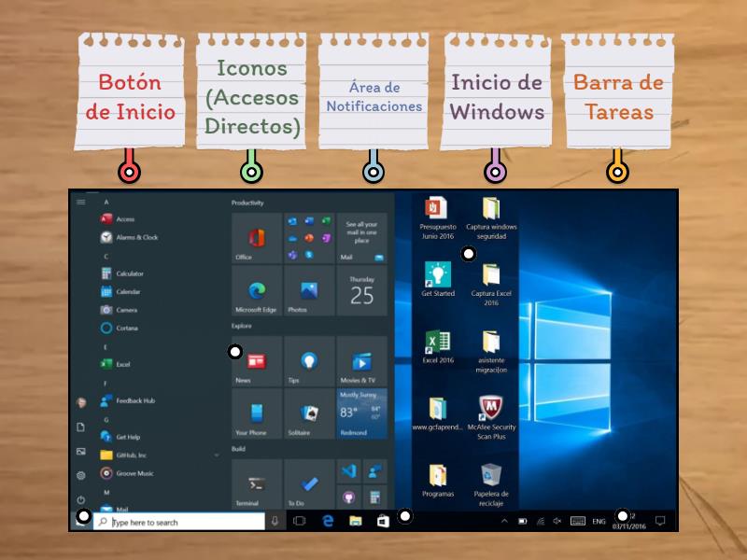Select www.gcfaprend... desktop folder
Screen dimensions: 747x560
point(438,413)
